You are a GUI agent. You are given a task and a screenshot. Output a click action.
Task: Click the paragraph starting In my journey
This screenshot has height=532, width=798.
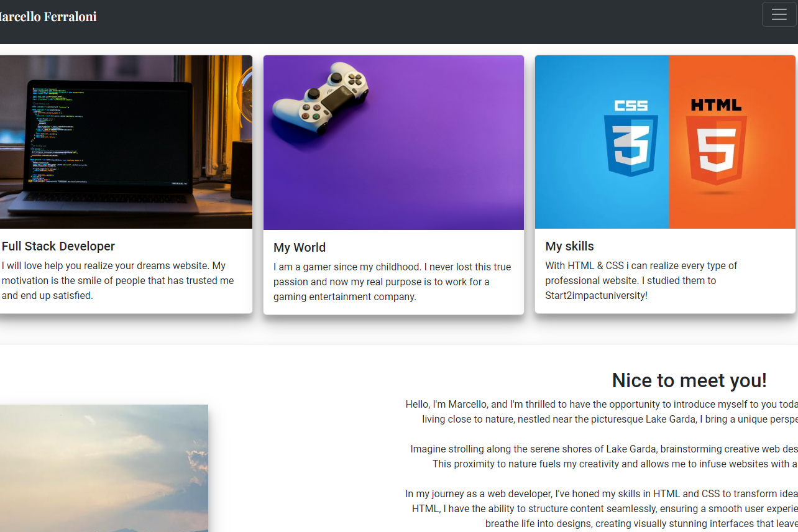pyautogui.click(x=602, y=508)
